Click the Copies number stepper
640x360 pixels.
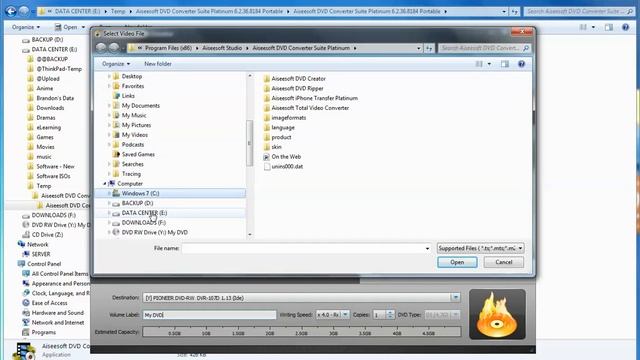point(390,315)
